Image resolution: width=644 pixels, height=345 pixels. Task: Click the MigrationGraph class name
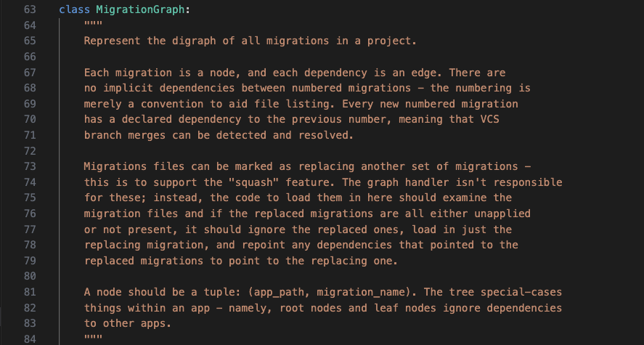[140, 9]
